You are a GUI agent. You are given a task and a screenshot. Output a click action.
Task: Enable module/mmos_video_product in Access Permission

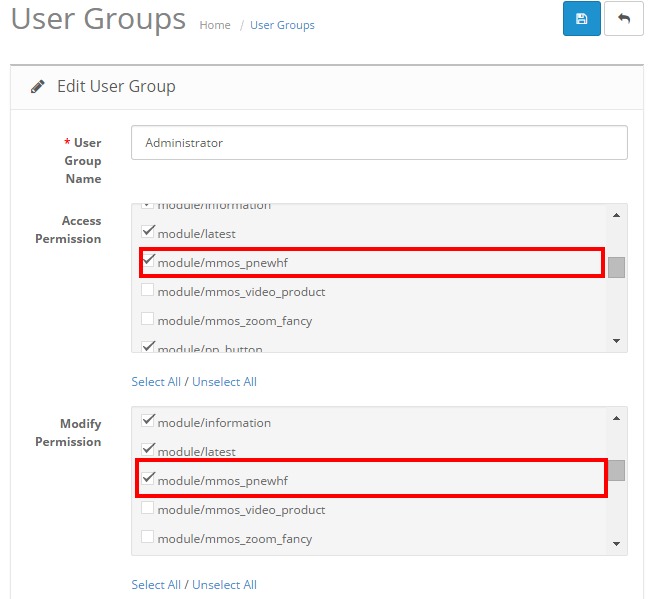[148, 291]
